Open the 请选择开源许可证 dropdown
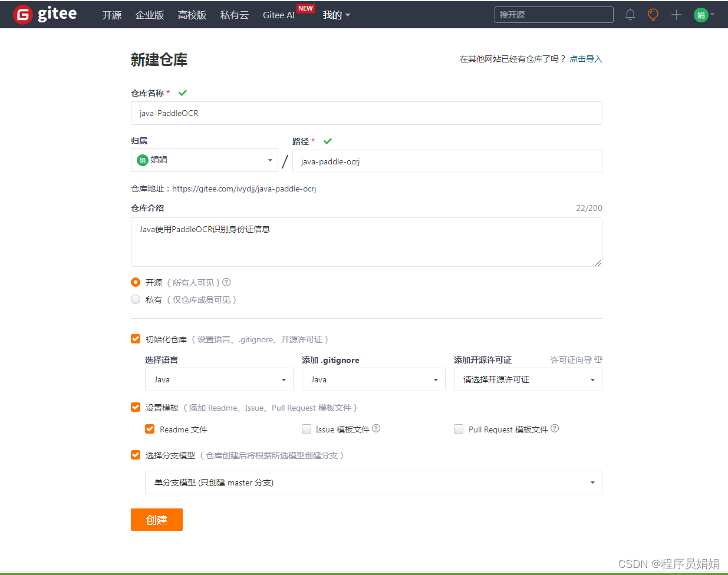The height and width of the screenshot is (575, 728). click(x=528, y=379)
